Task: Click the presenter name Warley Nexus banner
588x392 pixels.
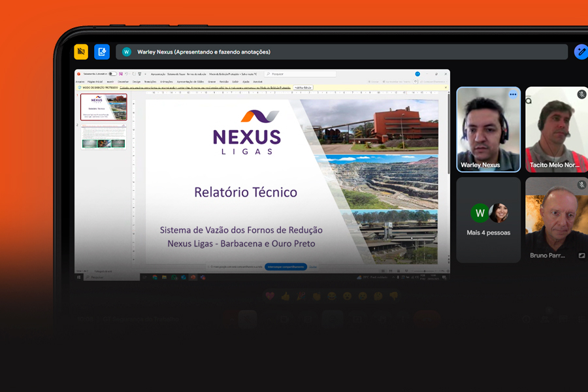Action: (342, 52)
